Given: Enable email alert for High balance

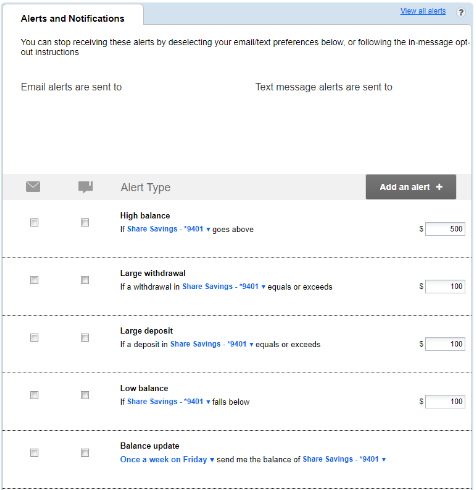Looking at the screenshot, I should pyautogui.click(x=34, y=222).
